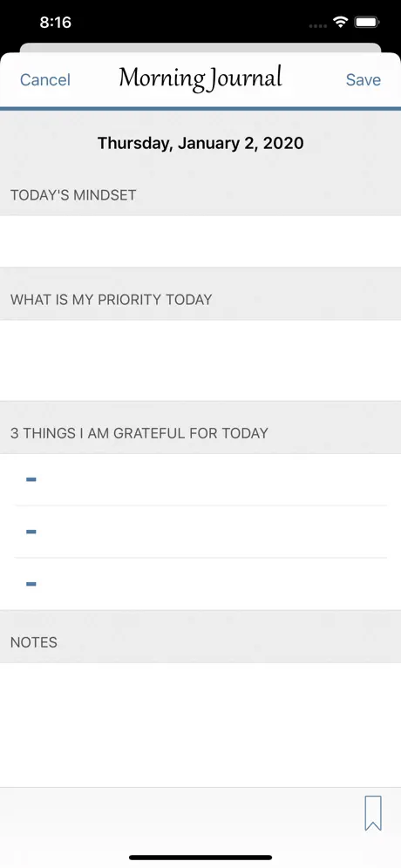Cancel the Morning Journal entry

(44, 79)
